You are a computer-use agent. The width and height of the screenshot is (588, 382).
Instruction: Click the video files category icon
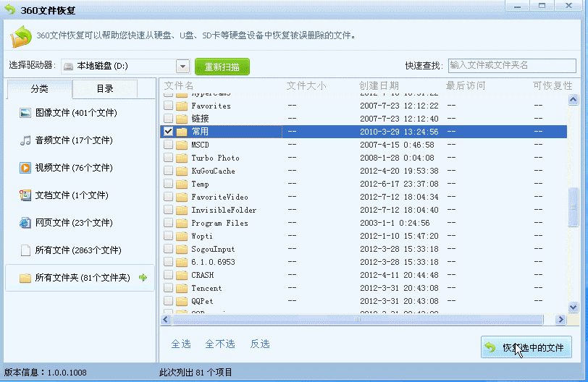25,168
